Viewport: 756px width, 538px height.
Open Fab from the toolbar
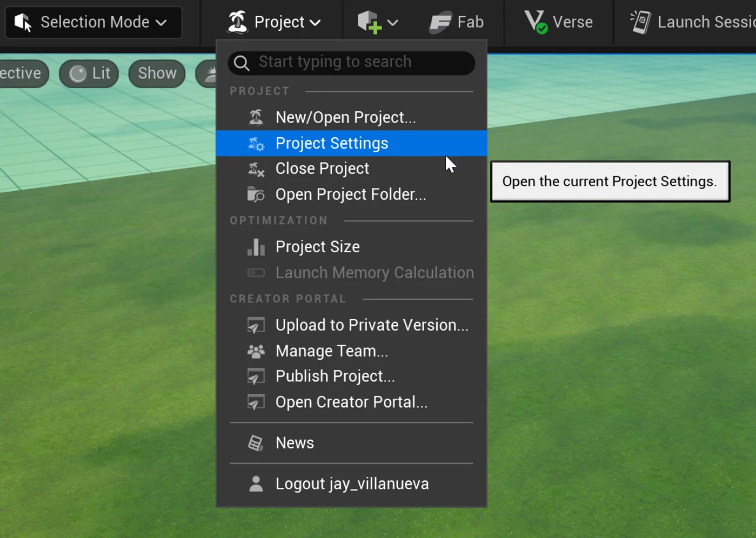(x=457, y=22)
